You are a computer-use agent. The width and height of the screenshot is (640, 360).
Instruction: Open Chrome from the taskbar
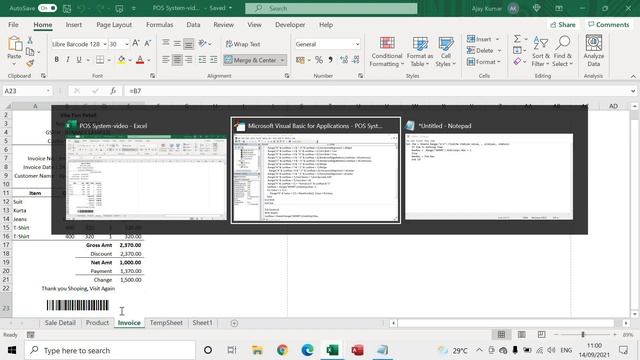point(282,350)
